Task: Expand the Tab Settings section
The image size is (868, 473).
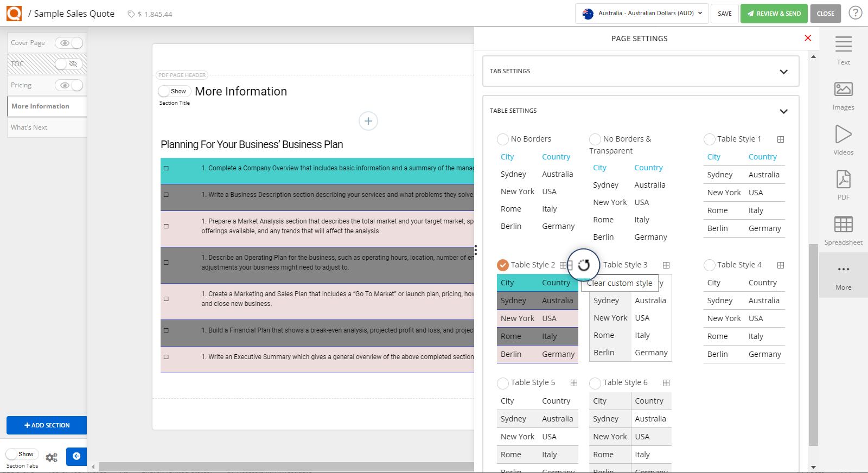Action: coord(783,72)
